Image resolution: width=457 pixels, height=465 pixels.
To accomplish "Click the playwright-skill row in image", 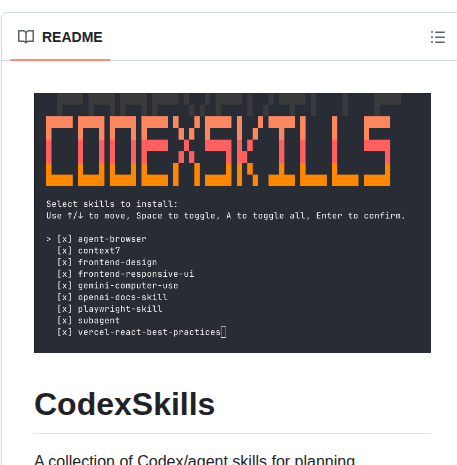I will coord(110,309).
